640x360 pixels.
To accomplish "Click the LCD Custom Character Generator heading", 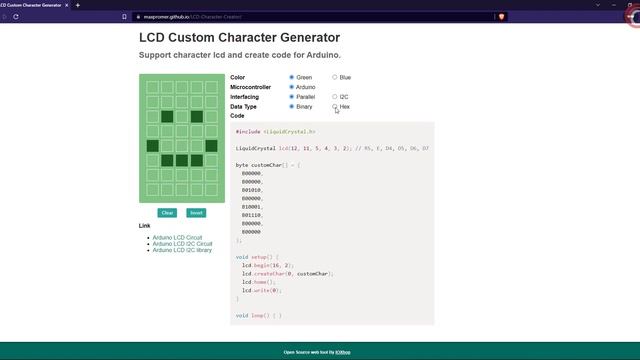I will [x=239, y=38].
